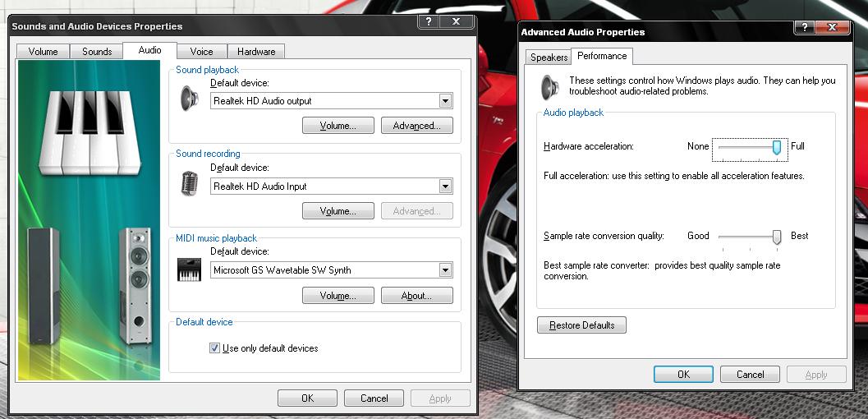Open the Sound playback default device dropdown
This screenshot has width=868, height=419.
445,101
